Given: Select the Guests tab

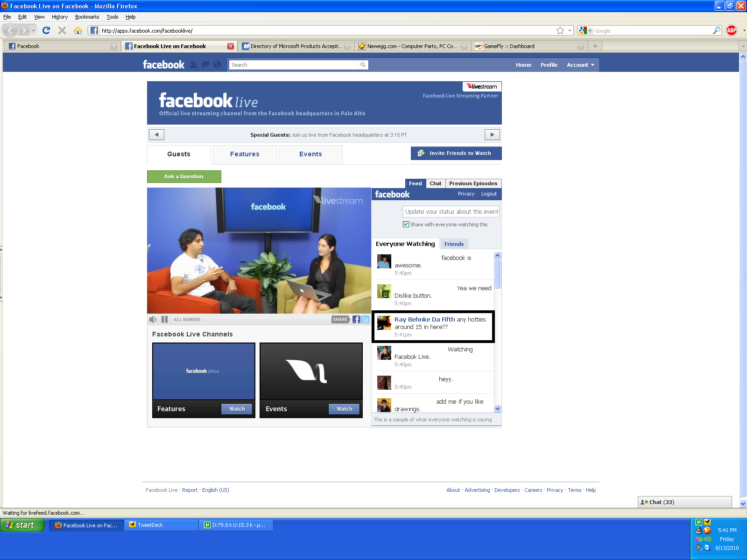Looking at the screenshot, I should [179, 154].
